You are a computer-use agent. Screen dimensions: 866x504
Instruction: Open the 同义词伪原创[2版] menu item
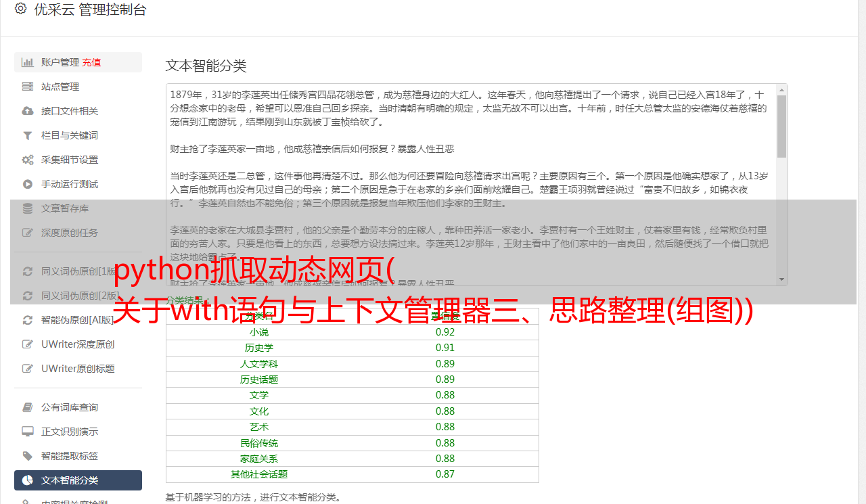(x=78, y=296)
